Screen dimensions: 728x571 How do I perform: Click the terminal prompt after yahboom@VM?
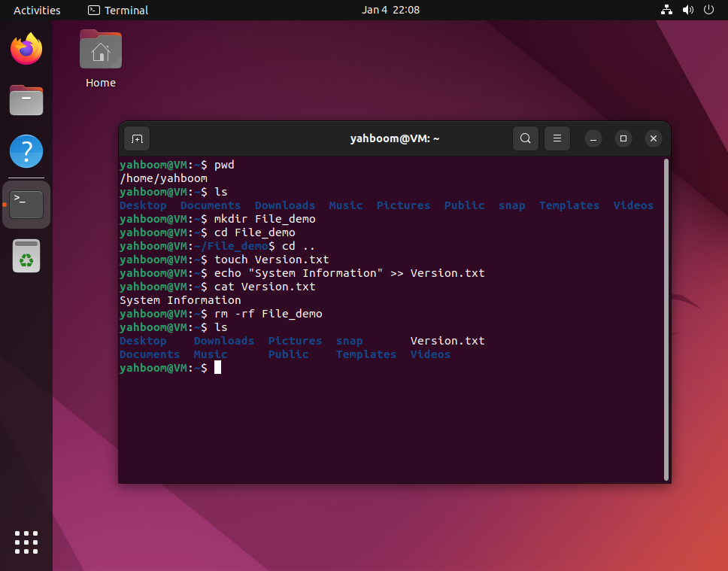pyautogui.click(x=218, y=368)
